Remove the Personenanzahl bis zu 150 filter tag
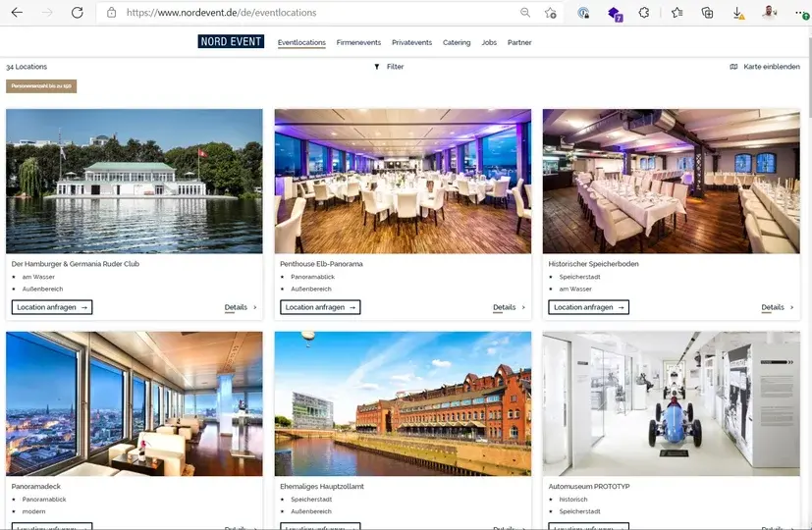The height and width of the screenshot is (530, 812). tap(41, 86)
